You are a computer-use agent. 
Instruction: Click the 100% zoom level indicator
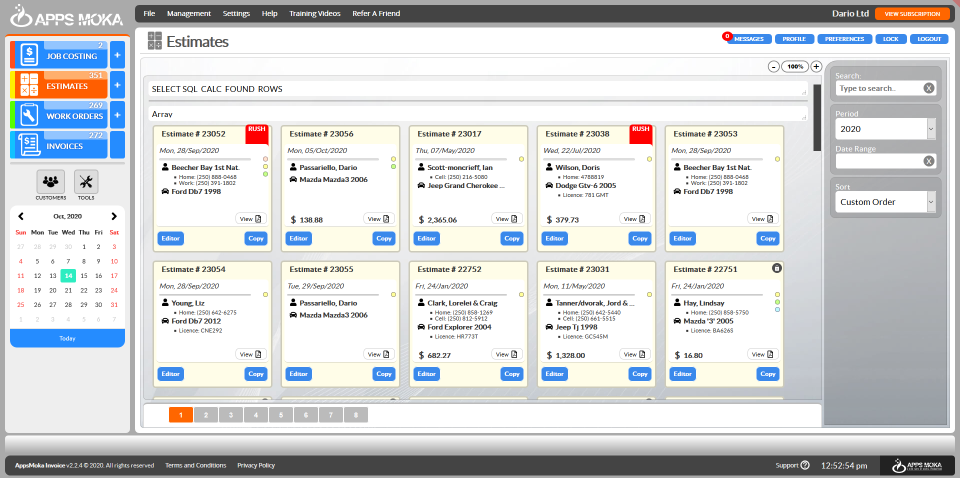click(x=795, y=67)
